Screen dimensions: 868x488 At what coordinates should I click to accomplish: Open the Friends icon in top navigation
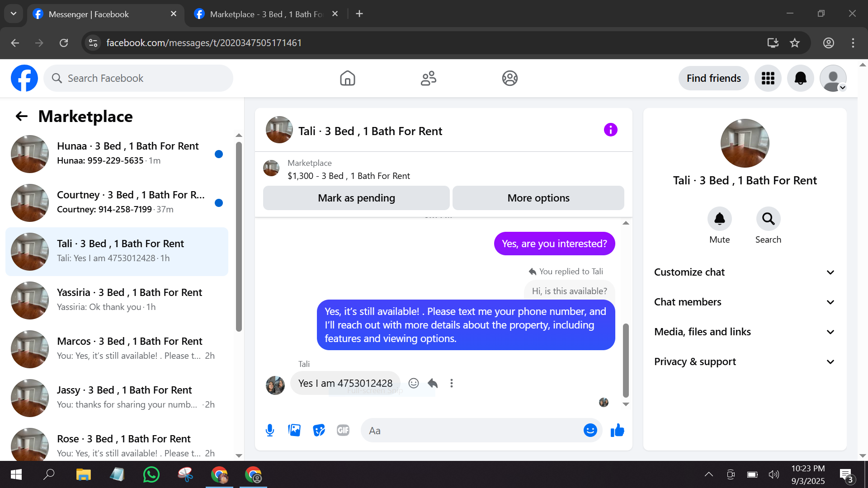click(429, 78)
